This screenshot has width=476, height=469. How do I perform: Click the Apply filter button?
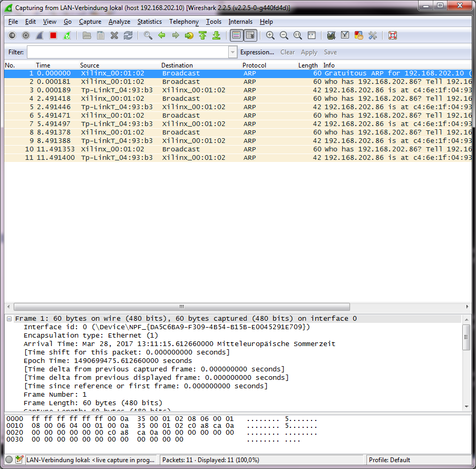[x=309, y=52]
